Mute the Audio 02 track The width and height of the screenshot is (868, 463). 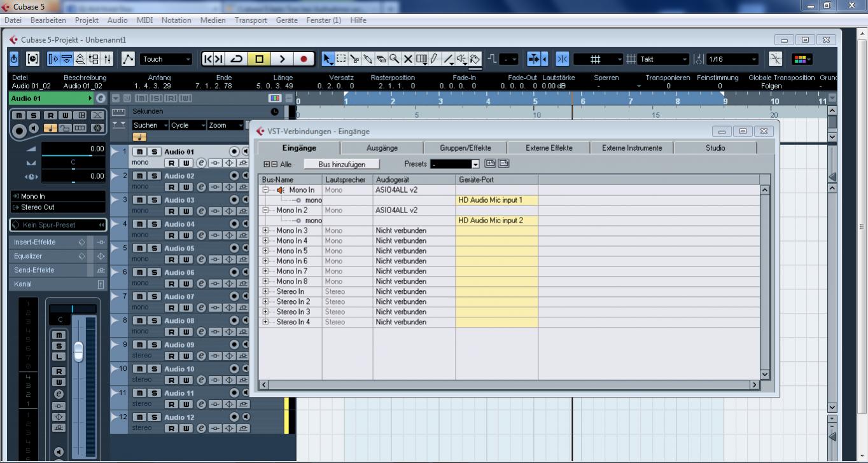[139, 176]
